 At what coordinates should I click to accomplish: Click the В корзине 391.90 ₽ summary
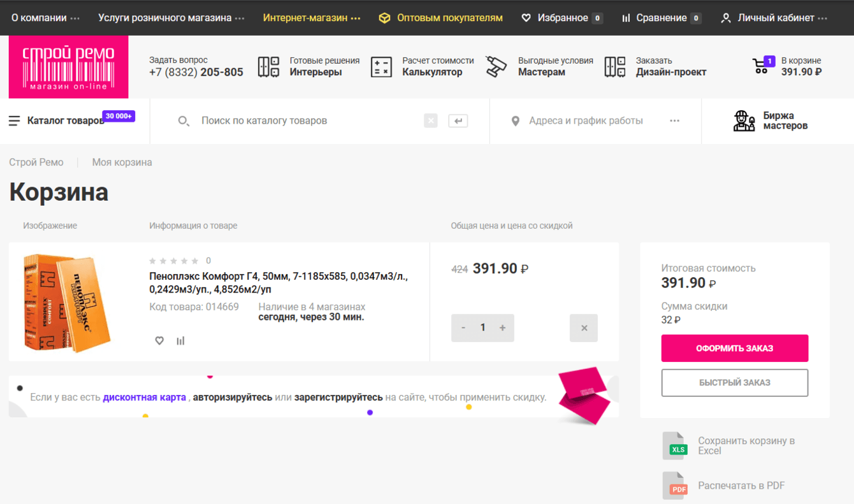point(801,66)
